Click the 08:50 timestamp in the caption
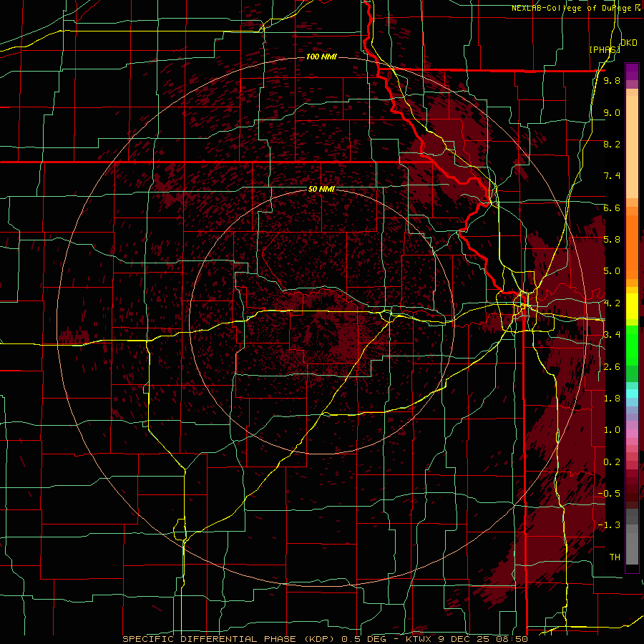This screenshot has width=644, height=644. (x=513, y=639)
